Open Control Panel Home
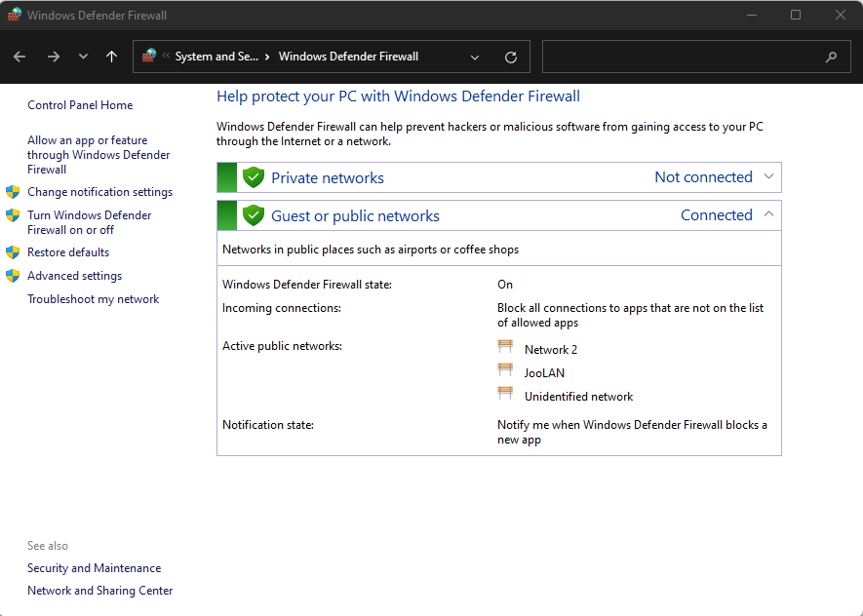 (x=80, y=105)
